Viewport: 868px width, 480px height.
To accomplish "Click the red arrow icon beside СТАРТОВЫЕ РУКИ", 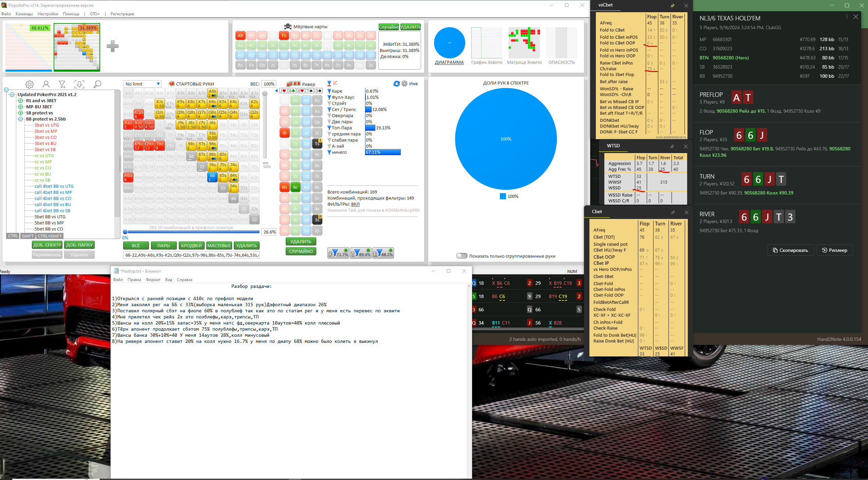I will [x=171, y=84].
